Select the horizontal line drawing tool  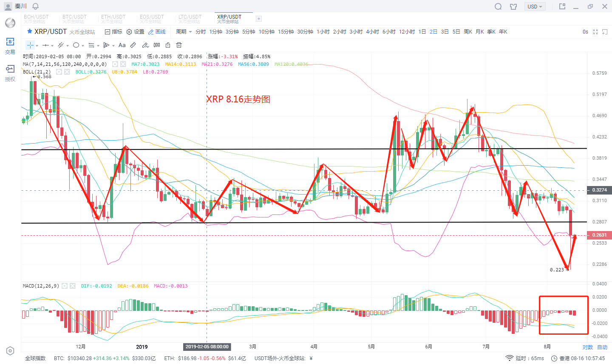tap(45, 45)
